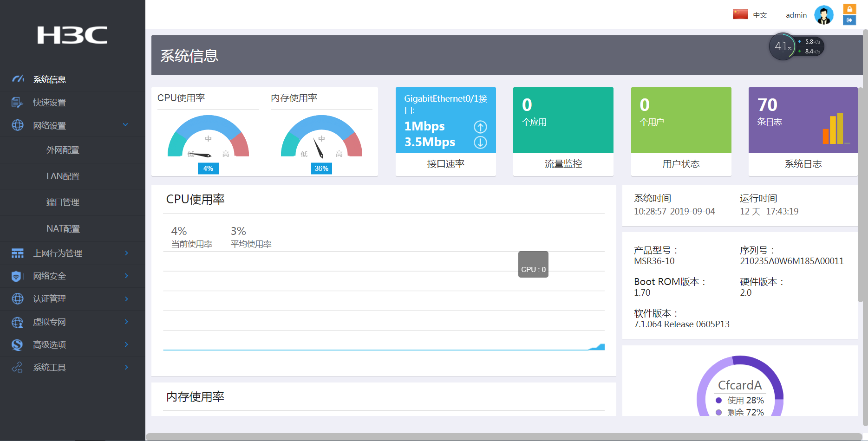Click software version 7.1.064 Release 0605P13
Viewport: 868px width, 441px height.
click(682, 324)
